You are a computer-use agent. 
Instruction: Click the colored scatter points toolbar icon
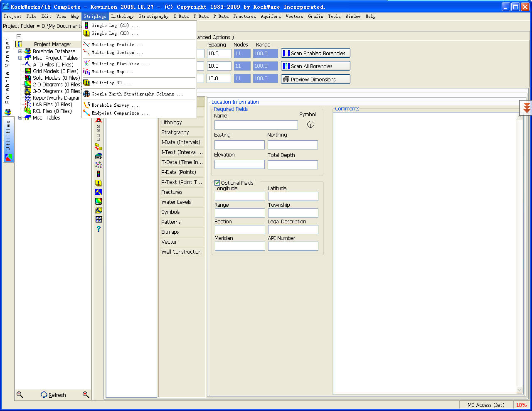pos(99,165)
